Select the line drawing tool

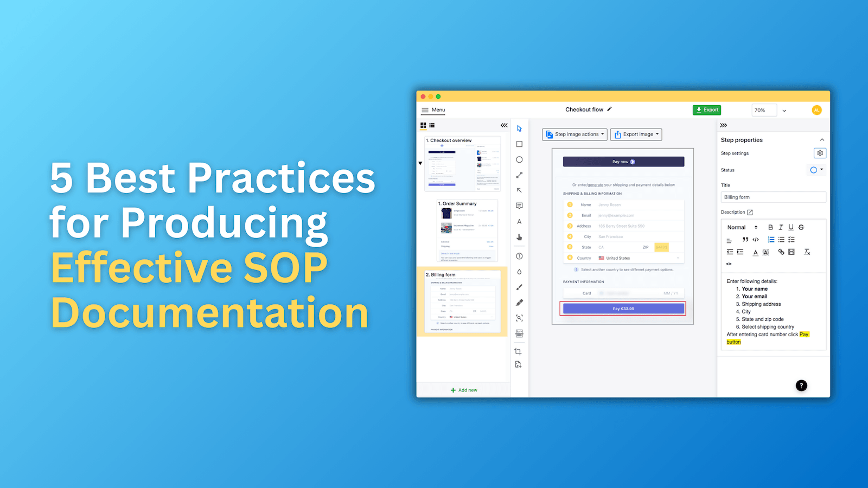(x=519, y=175)
